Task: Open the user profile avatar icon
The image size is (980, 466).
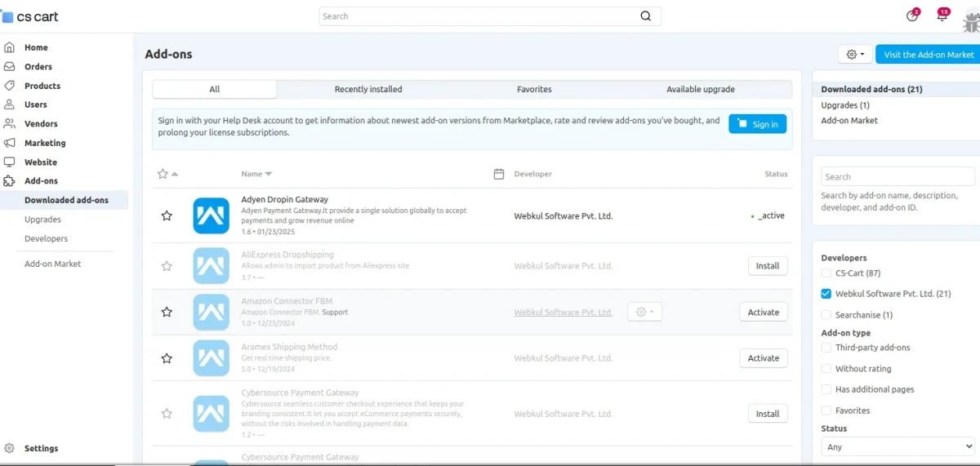Action: [x=971, y=22]
